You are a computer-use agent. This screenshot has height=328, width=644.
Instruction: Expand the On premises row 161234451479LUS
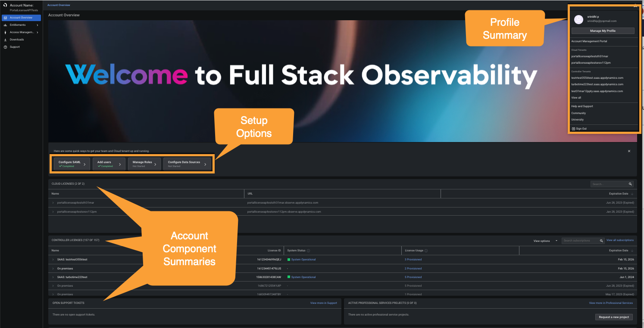click(53, 269)
